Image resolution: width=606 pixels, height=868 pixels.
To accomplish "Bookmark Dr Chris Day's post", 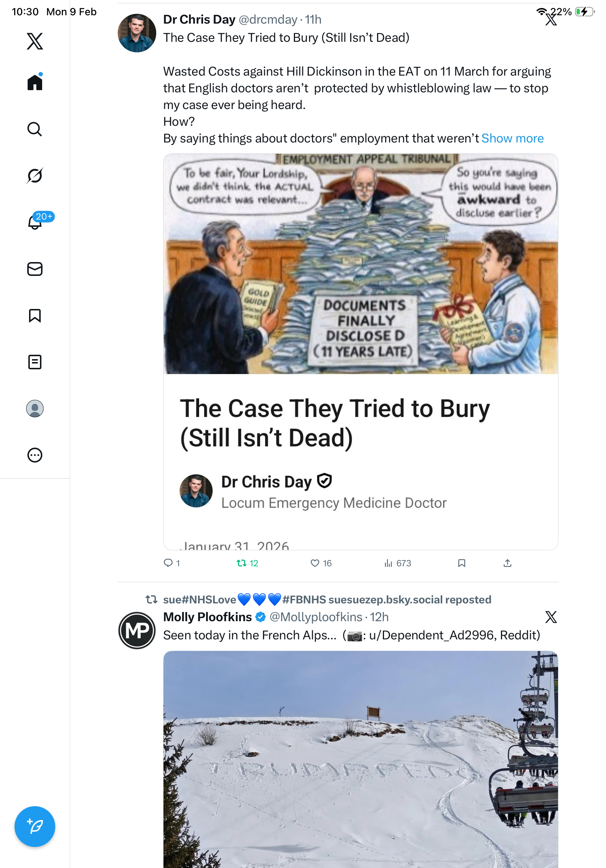I will coord(461,563).
